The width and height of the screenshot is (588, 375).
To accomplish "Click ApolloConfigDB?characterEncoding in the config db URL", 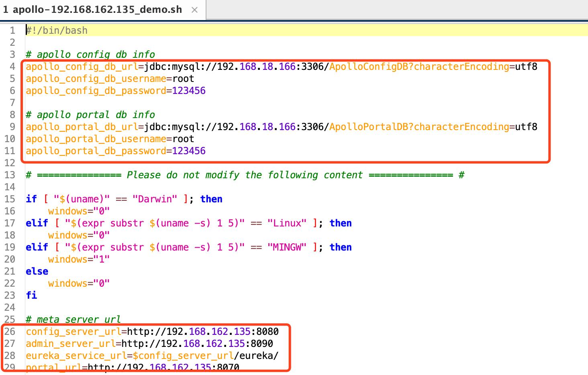I will point(419,67).
